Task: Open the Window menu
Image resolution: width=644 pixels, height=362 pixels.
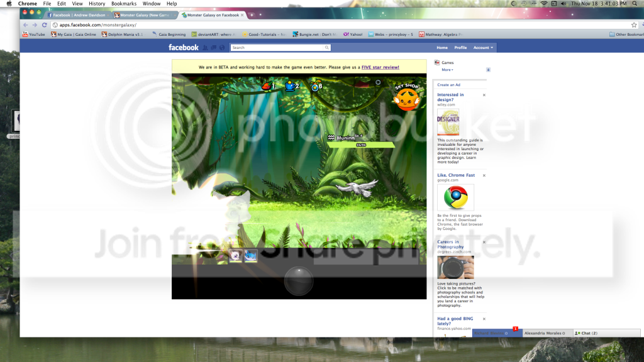Action: 152,4
